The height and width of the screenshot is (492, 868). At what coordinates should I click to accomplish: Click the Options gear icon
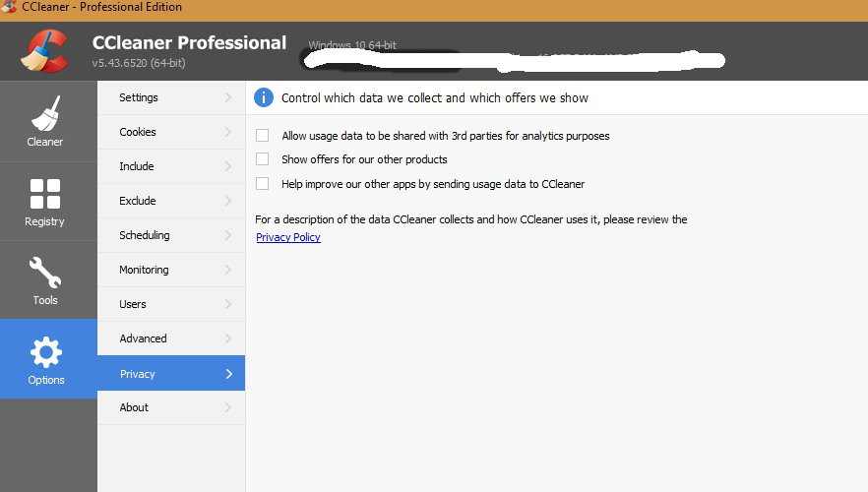click(45, 351)
